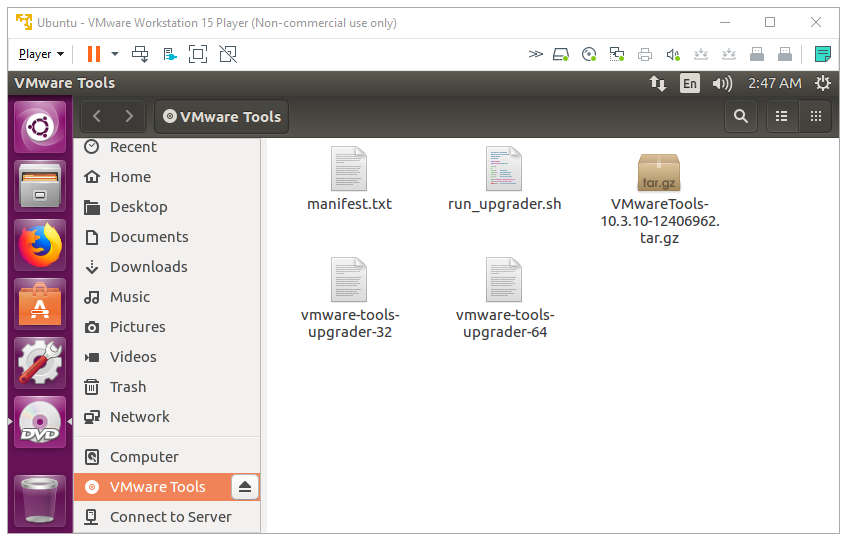Click the second grayed removable drive icon

click(785, 54)
